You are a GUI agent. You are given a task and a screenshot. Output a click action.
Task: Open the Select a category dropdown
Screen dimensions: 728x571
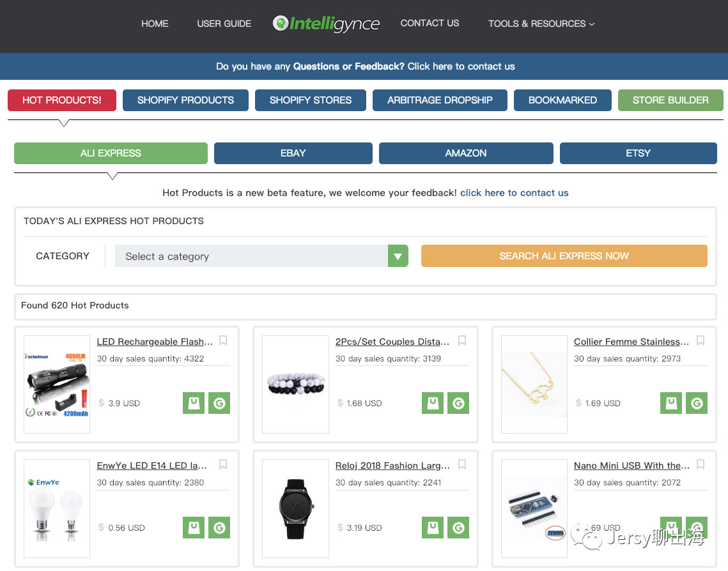(x=251, y=256)
